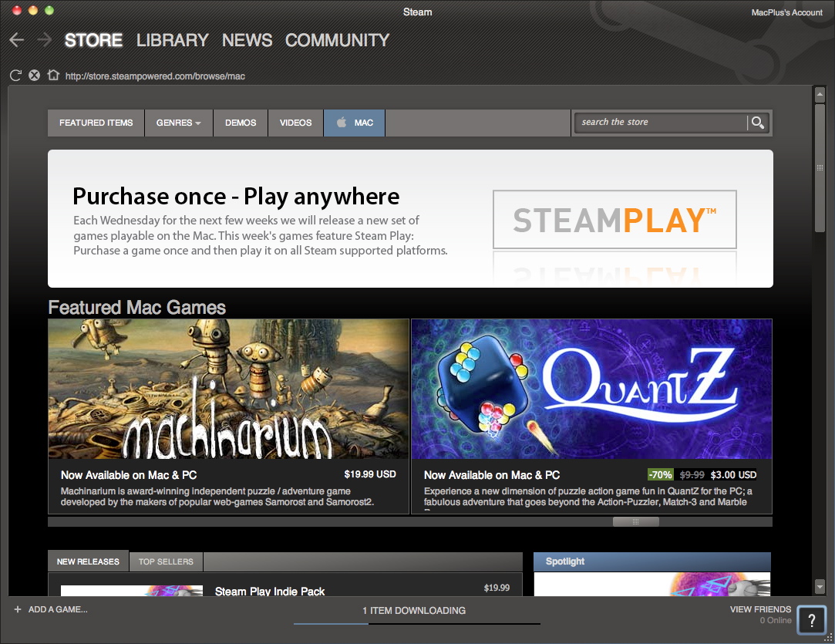835x644 pixels.
Task: Click Purchase once - Play anywhere headline
Action: 236,197
